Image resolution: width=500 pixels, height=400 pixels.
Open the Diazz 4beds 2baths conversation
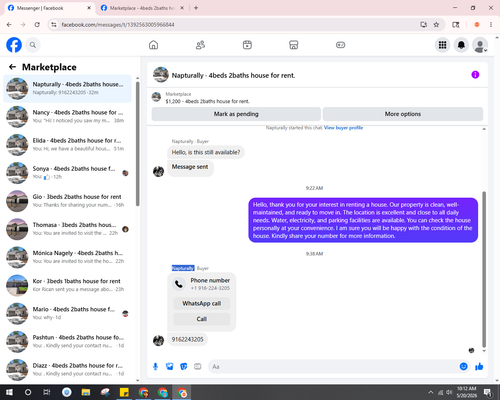tap(67, 369)
